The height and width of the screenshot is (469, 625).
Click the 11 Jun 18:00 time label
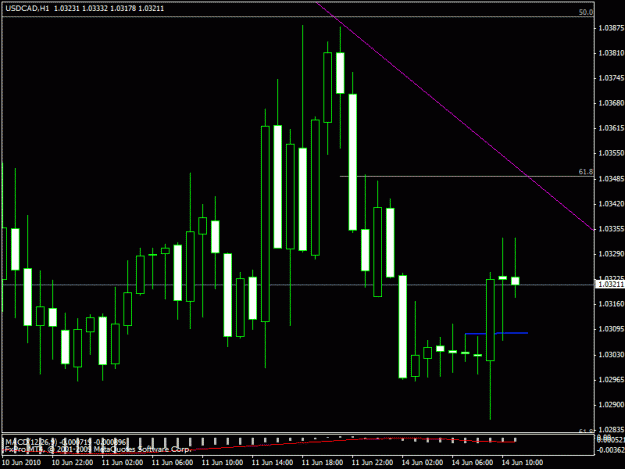pyautogui.click(x=322, y=462)
